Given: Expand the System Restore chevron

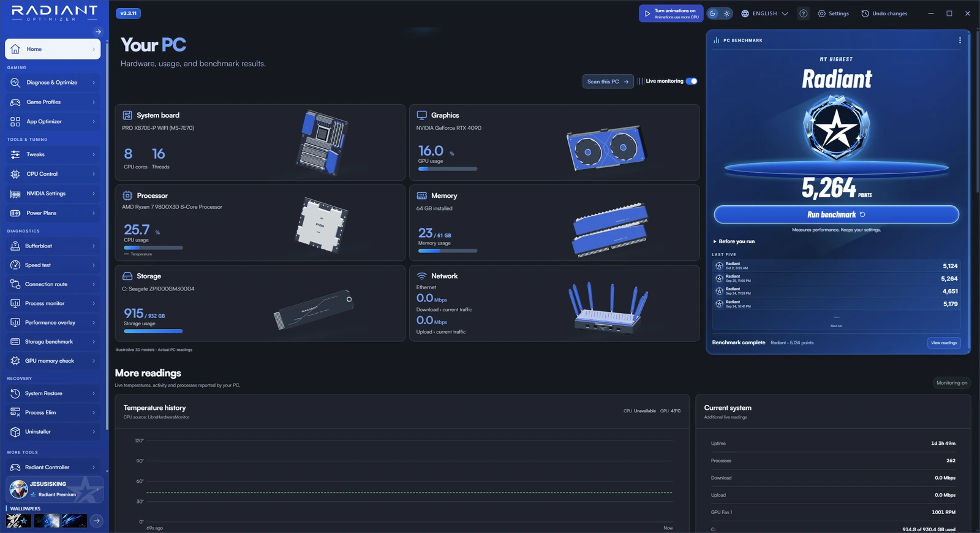Looking at the screenshot, I should (x=94, y=393).
